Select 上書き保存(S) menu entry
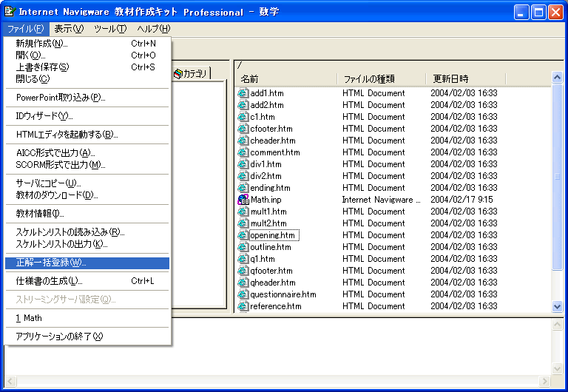This screenshot has width=568, height=392. click(87, 67)
